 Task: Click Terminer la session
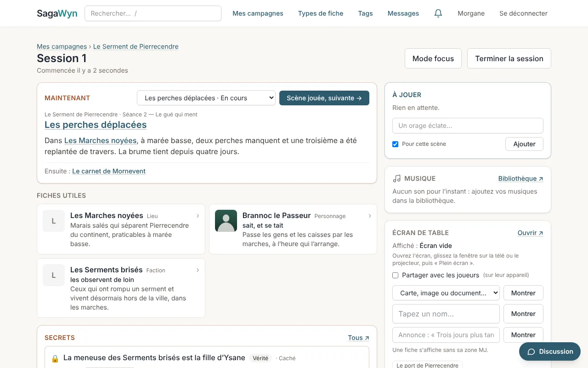509,58
